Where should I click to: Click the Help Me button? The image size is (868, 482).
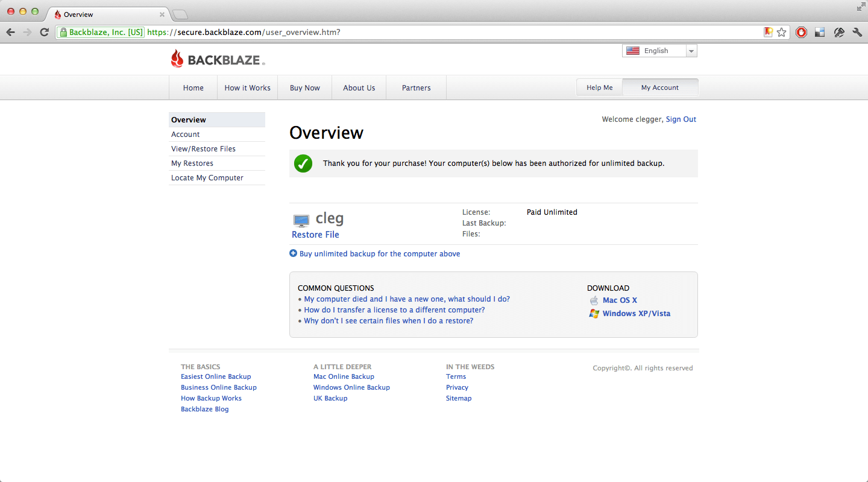599,87
